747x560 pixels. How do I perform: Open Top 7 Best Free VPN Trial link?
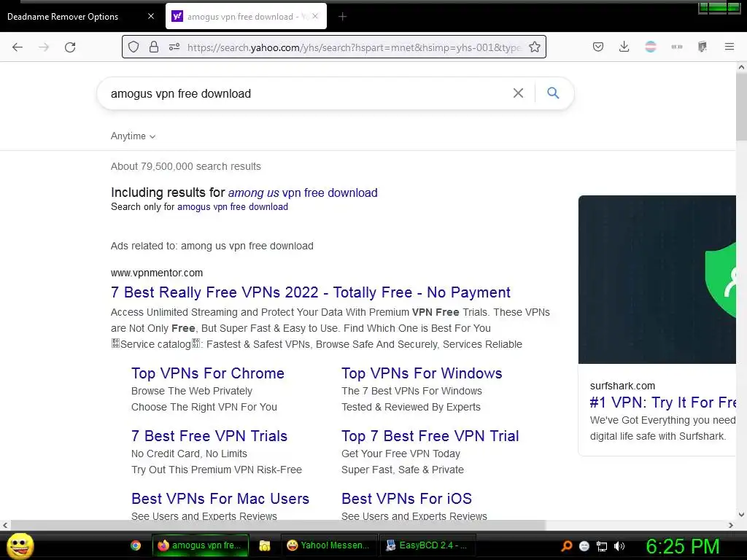pos(430,436)
